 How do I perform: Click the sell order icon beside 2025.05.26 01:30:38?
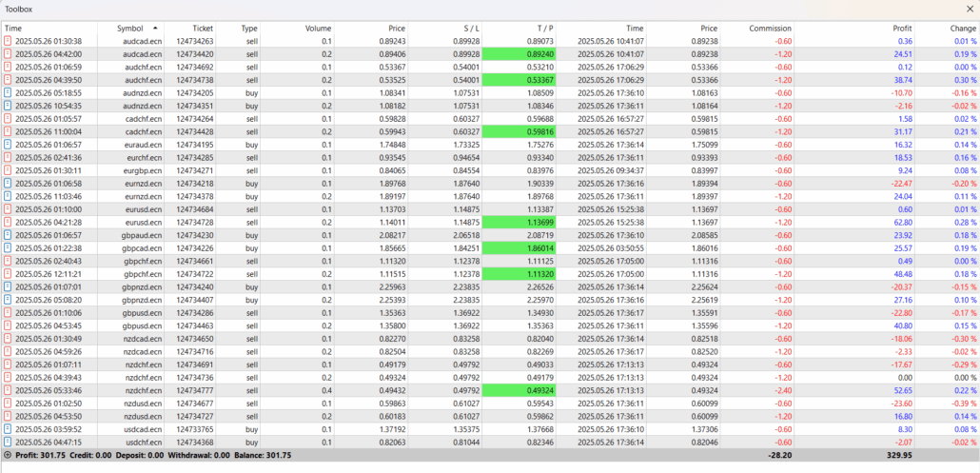click(x=8, y=41)
